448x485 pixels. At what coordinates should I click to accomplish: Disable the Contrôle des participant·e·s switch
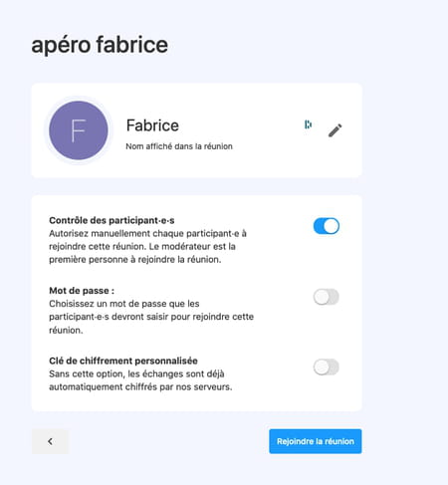pyautogui.click(x=327, y=226)
